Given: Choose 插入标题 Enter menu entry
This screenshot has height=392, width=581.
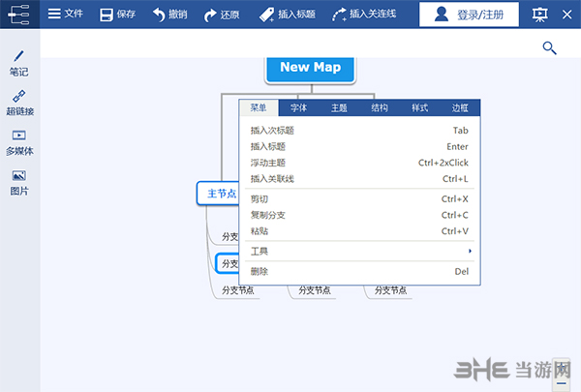Looking at the screenshot, I should (360, 147).
